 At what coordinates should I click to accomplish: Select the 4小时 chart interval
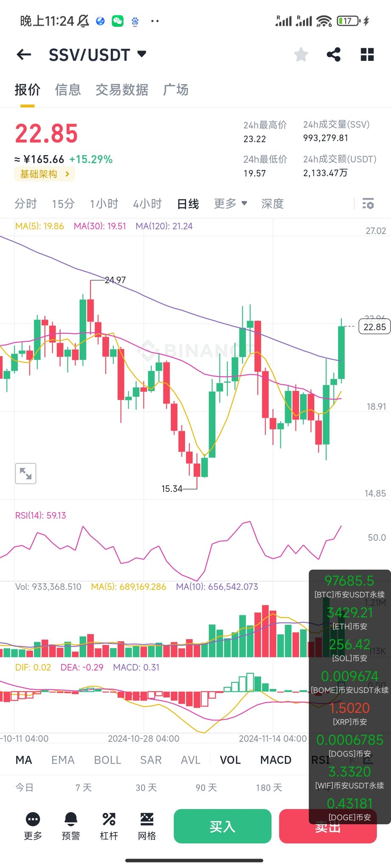(148, 204)
